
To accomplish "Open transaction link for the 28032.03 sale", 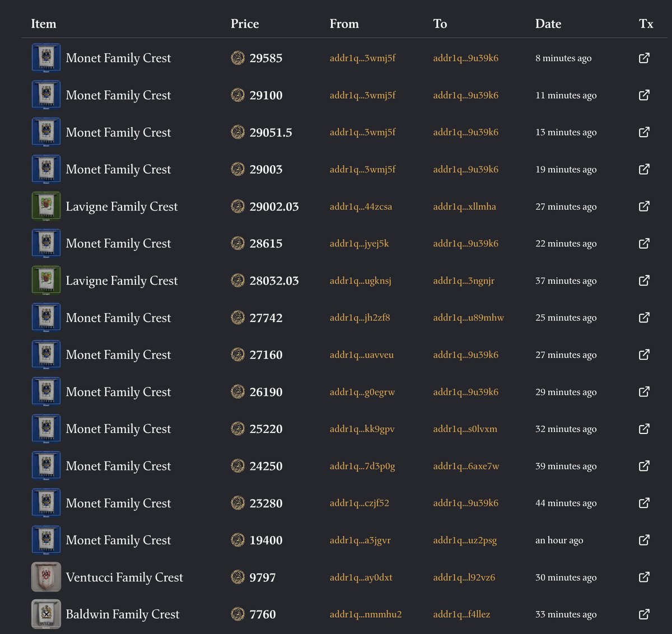I will (x=644, y=280).
